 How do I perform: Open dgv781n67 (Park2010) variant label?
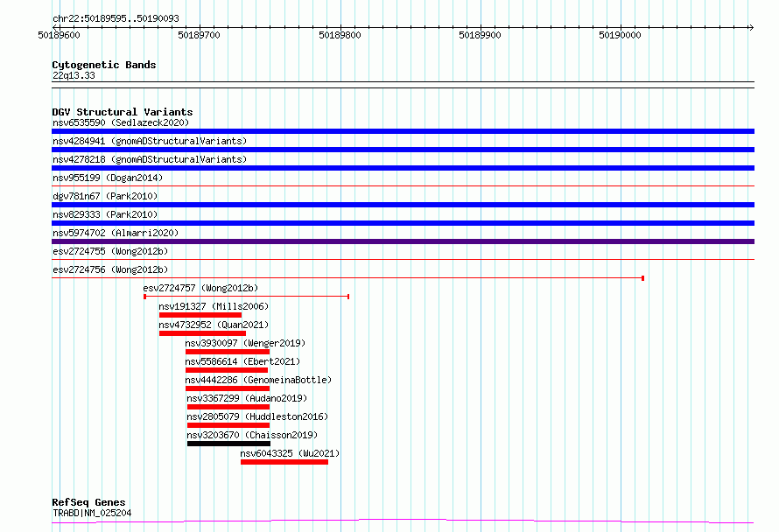click(x=105, y=196)
